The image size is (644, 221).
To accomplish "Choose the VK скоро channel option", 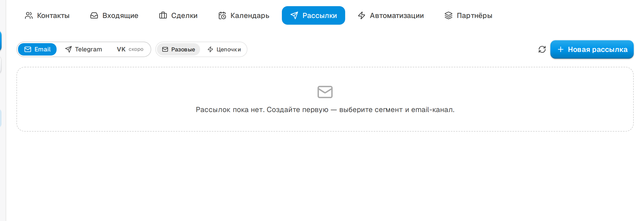I will [130, 49].
